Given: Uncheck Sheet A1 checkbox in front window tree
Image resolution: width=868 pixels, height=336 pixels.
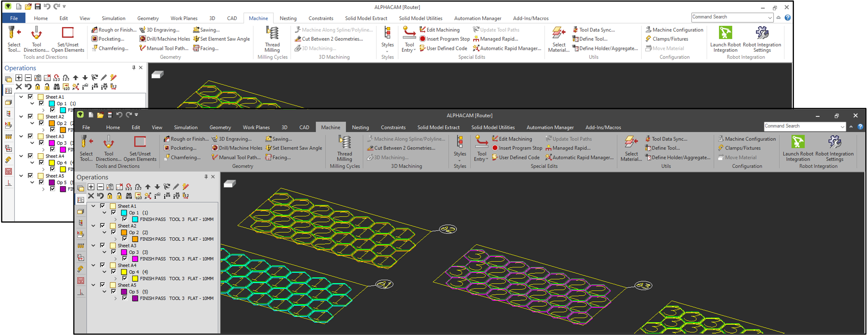Looking at the screenshot, I should [x=103, y=206].
